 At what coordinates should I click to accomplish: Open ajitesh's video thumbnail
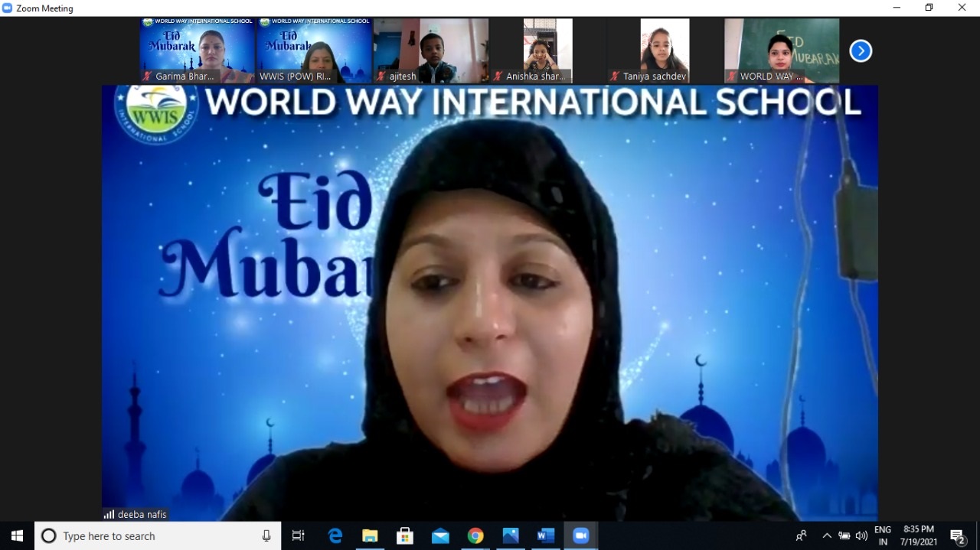[x=431, y=50]
